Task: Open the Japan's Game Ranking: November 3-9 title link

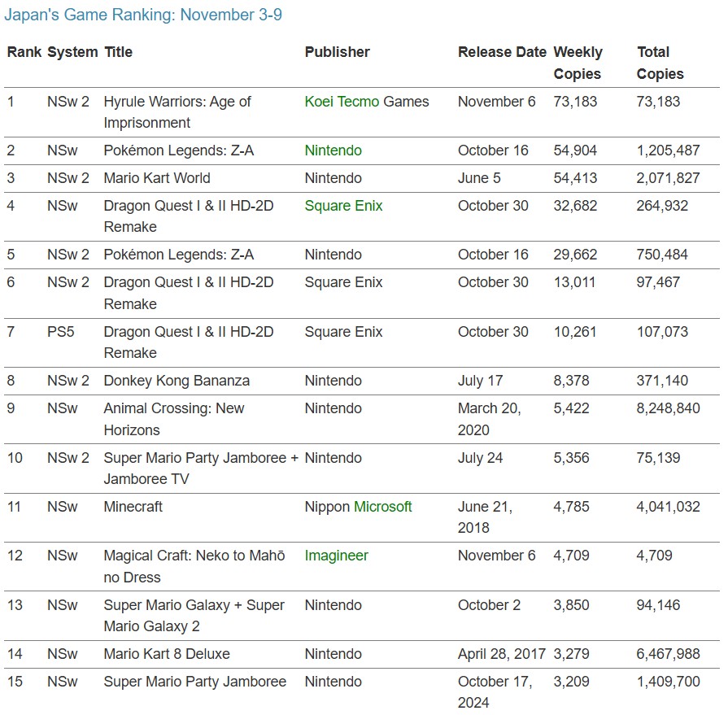Action: [143, 15]
